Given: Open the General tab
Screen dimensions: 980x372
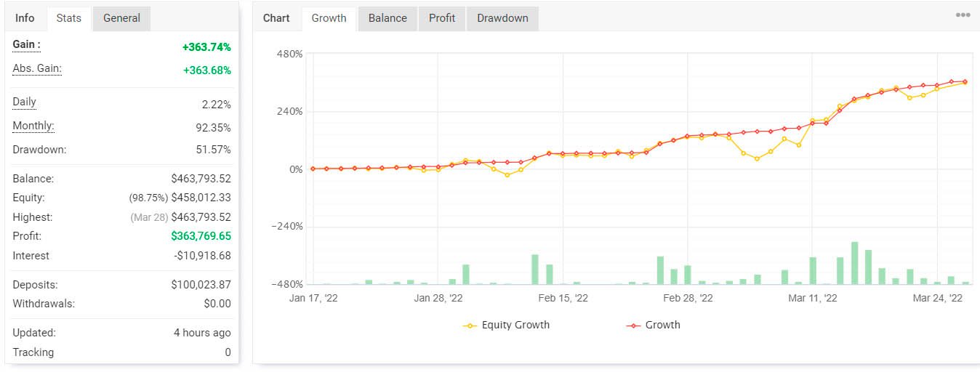Looking at the screenshot, I should 121,18.
